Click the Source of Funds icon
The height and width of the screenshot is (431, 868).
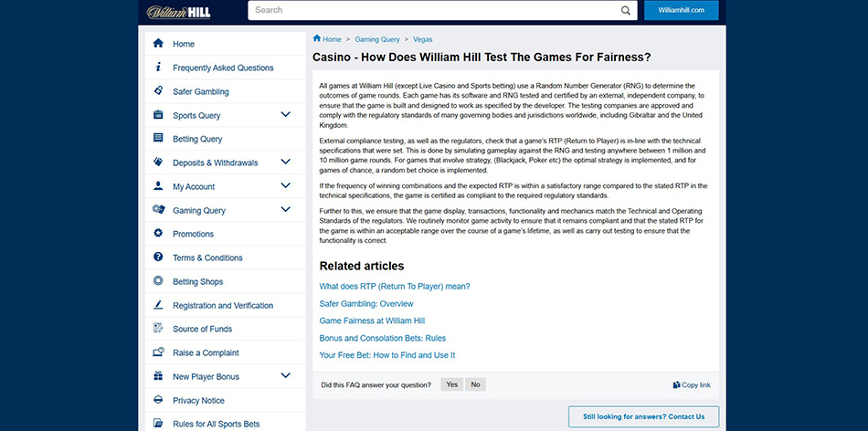158,328
